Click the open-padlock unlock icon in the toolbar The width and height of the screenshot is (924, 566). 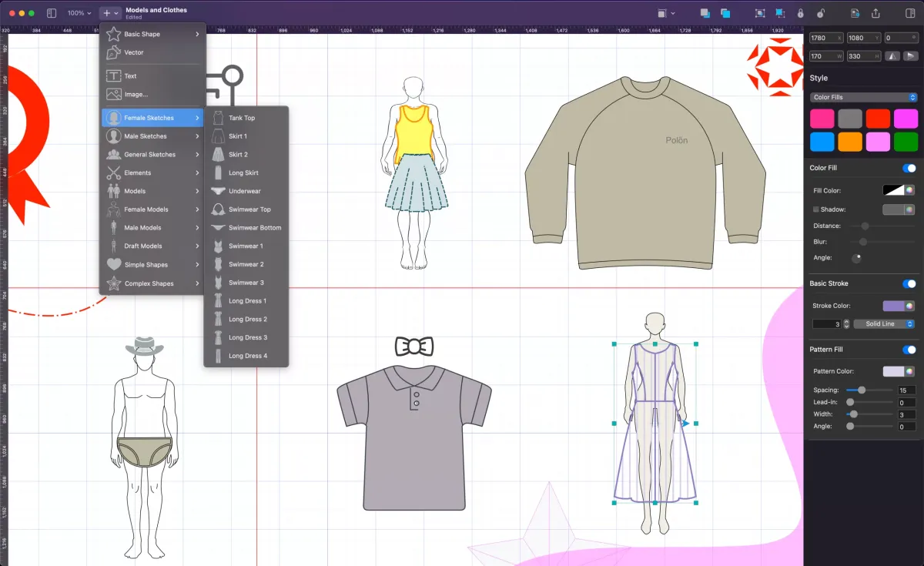(x=822, y=13)
